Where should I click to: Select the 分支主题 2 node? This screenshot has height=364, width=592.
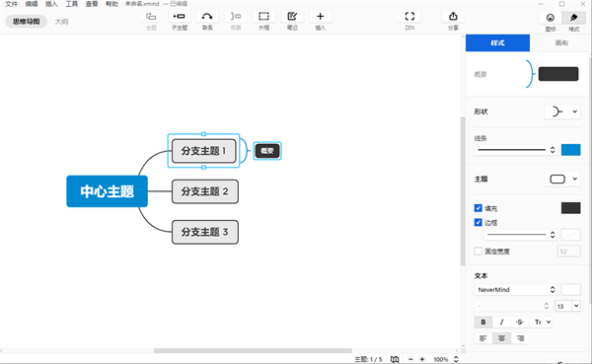(x=205, y=191)
